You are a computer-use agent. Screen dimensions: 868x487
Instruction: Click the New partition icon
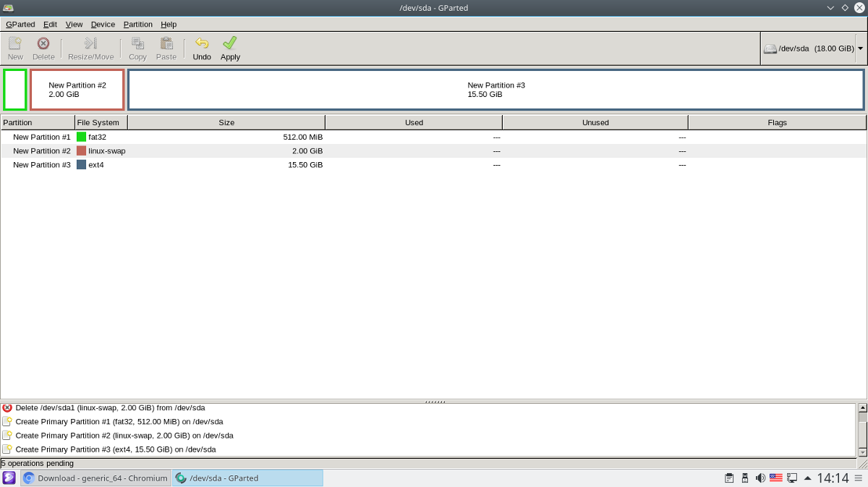14,48
